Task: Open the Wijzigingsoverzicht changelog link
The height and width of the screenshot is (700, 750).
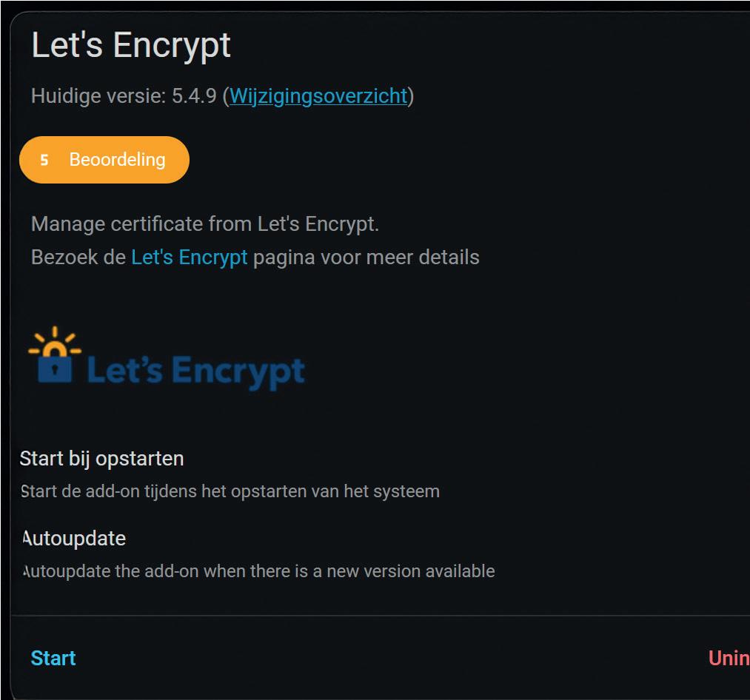Action: [x=318, y=96]
